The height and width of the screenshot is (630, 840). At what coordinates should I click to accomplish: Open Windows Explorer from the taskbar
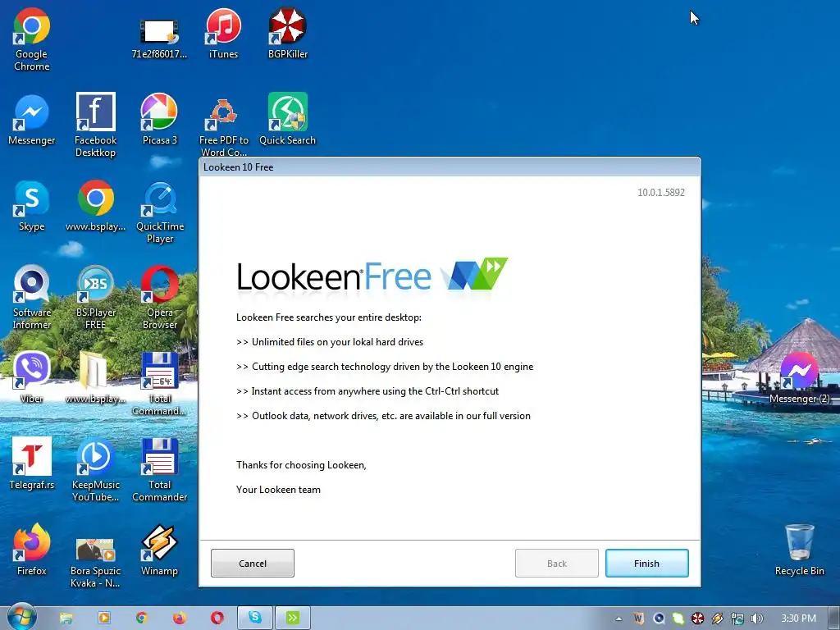(x=66, y=619)
